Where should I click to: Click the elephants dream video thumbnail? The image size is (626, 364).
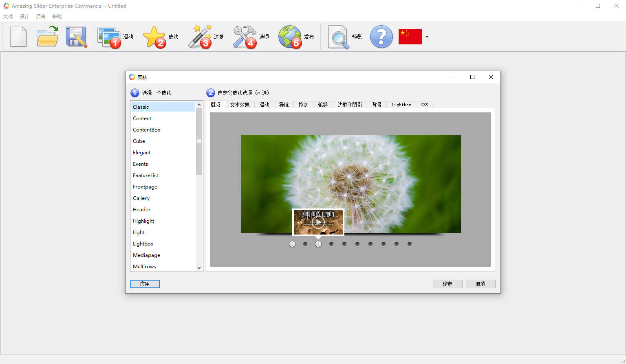[318, 222]
